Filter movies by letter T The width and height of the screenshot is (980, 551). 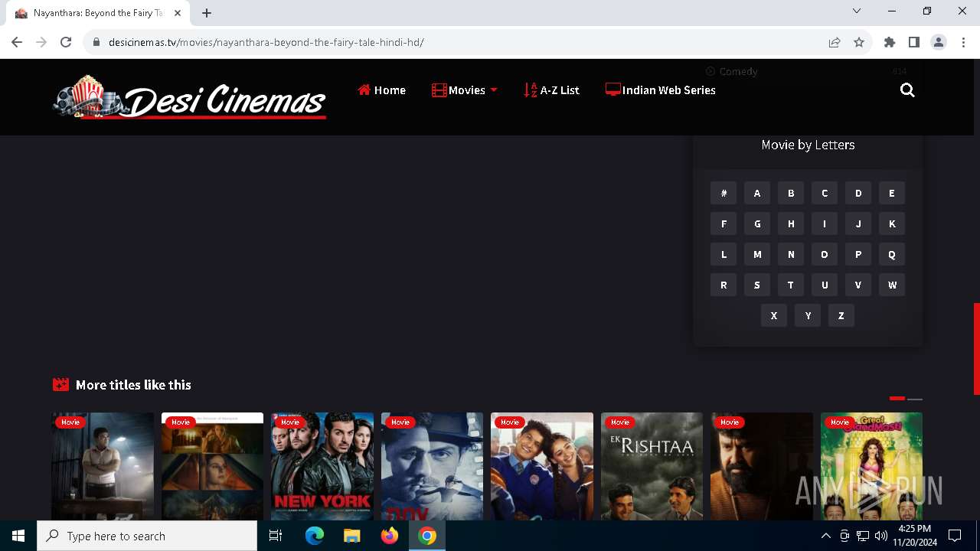[x=791, y=285]
